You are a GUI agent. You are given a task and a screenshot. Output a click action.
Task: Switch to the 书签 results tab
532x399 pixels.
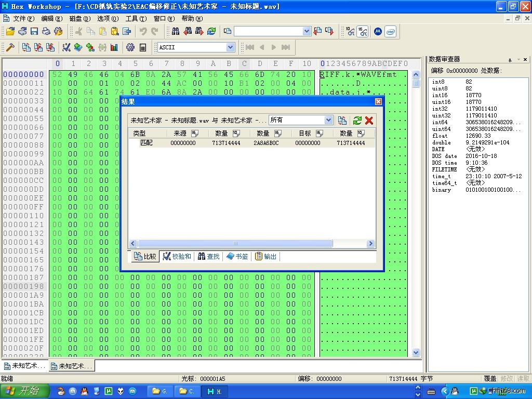click(237, 257)
